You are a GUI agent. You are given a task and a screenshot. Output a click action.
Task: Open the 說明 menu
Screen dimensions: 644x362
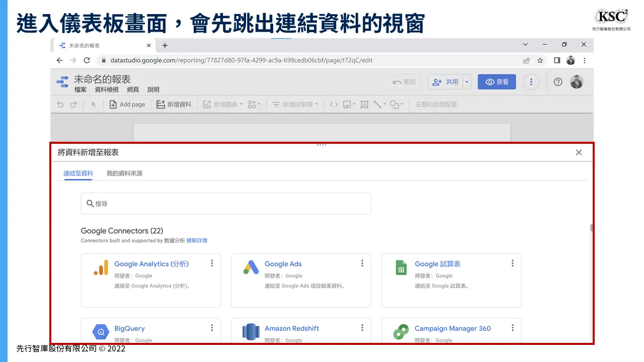click(x=153, y=90)
